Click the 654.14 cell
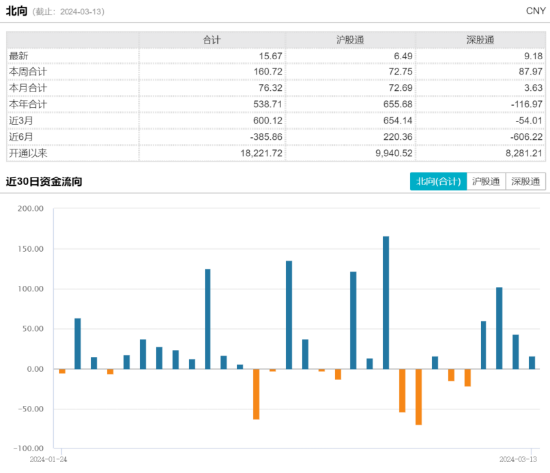This screenshot has height=473, width=550. point(398,121)
